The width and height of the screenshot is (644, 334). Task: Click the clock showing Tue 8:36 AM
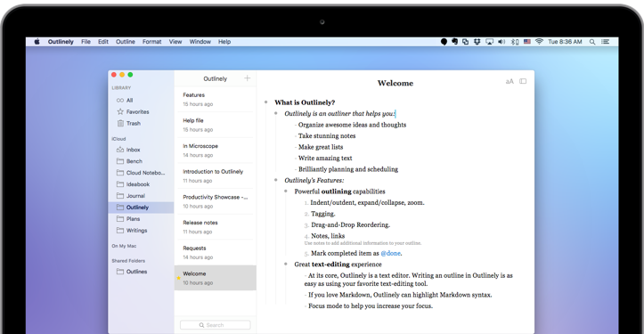(x=565, y=42)
